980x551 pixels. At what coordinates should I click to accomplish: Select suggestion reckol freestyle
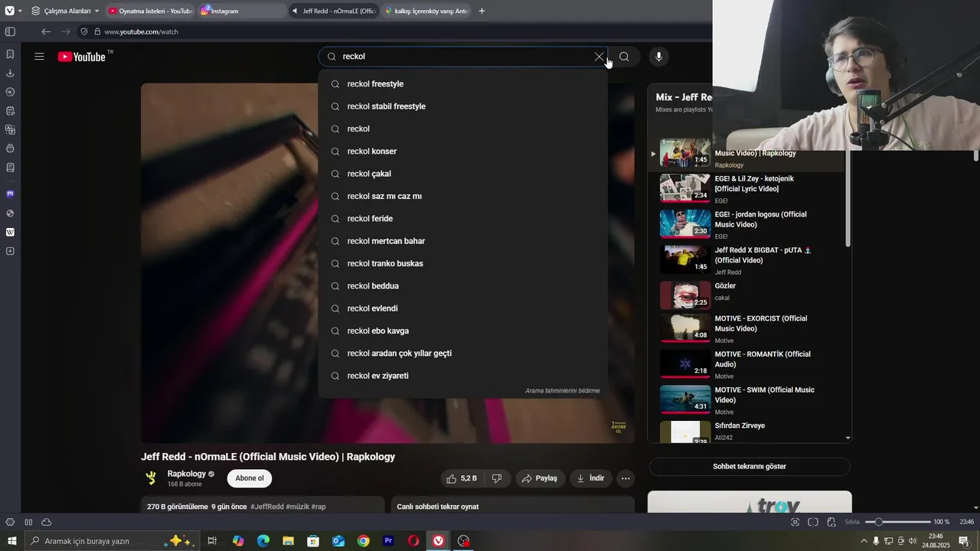click(x=463, y=84)
